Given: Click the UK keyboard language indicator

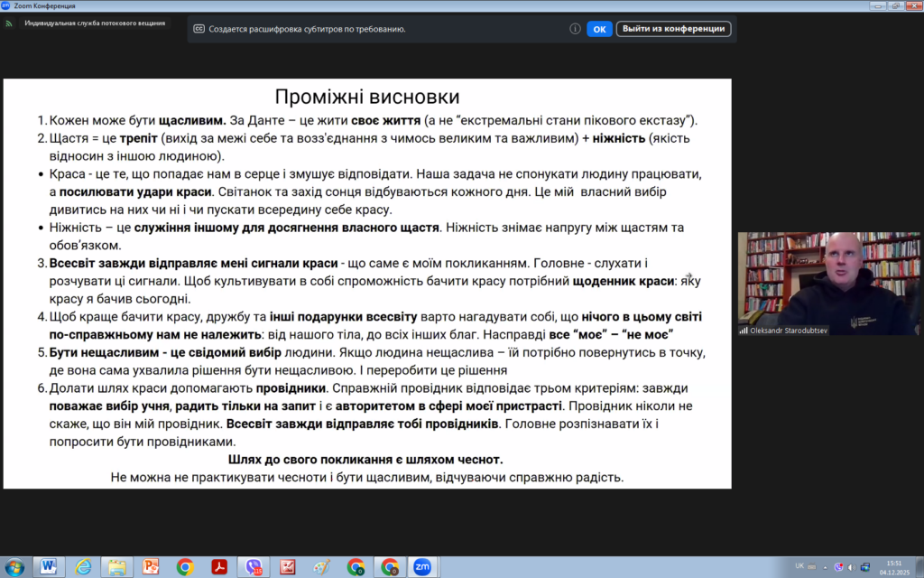Looking at the screenshot, I should [799, 566].
